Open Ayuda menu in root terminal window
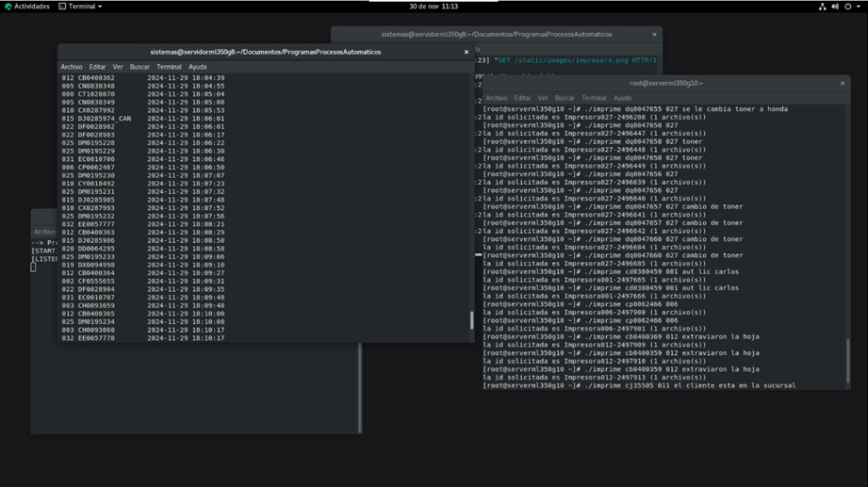Image resolution: width=868 pixels, height=487 pixels. click(623, 98)
